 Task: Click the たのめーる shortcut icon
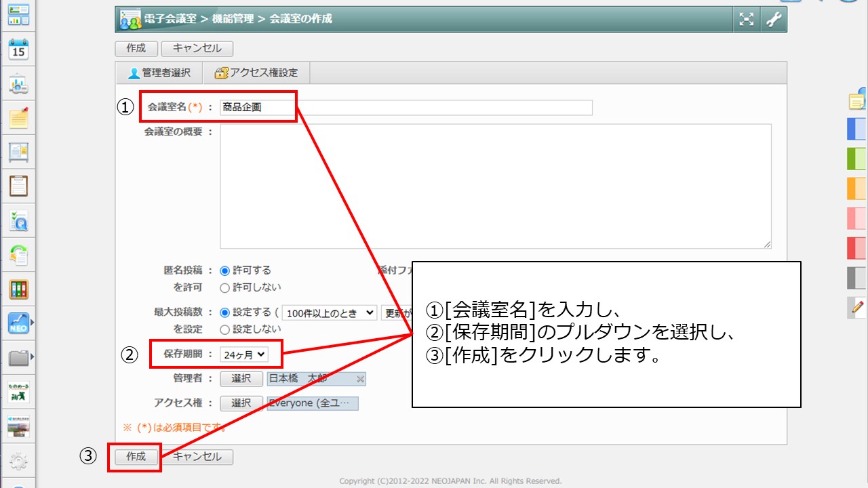[18, 392]
